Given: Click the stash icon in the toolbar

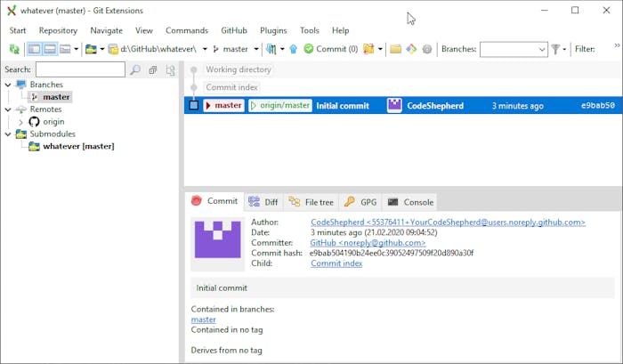Looking at the screenshot, I should click(368, 49).
